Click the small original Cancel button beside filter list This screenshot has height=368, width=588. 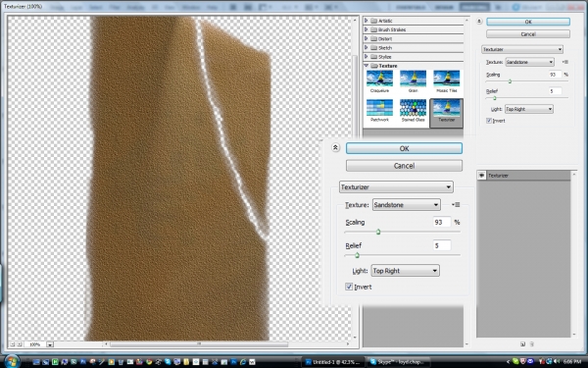[x=528, y=34]
